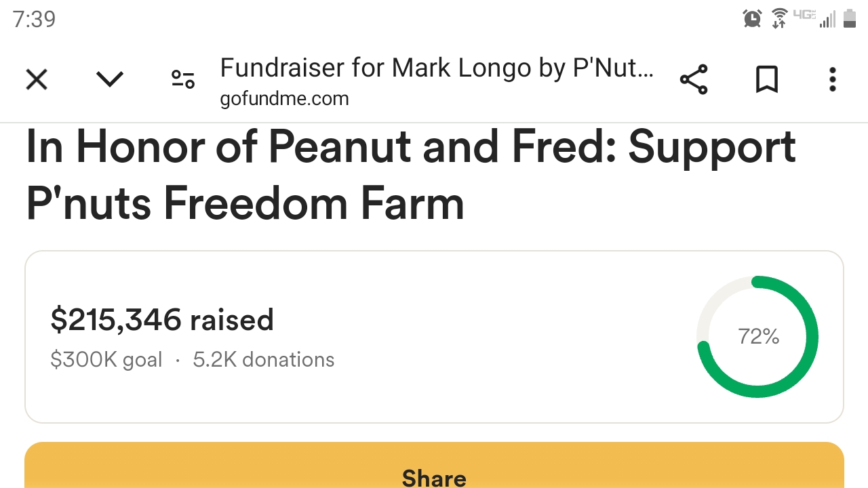
Task: Close the custom tab with X icon
Action: [37, 80]
